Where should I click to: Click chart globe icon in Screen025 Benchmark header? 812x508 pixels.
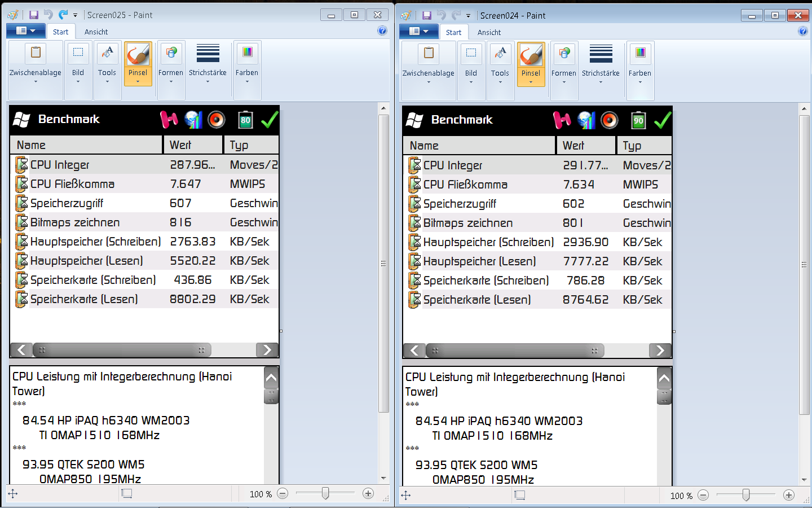coord(193,119)
